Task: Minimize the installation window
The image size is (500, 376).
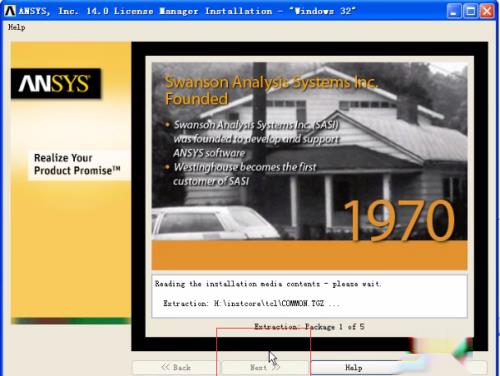Action: [454, 11]
